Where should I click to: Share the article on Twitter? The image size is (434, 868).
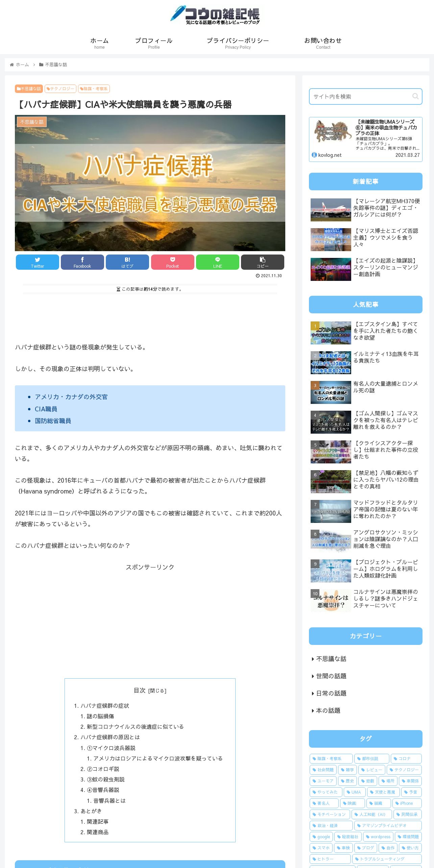tap(38, 262)
